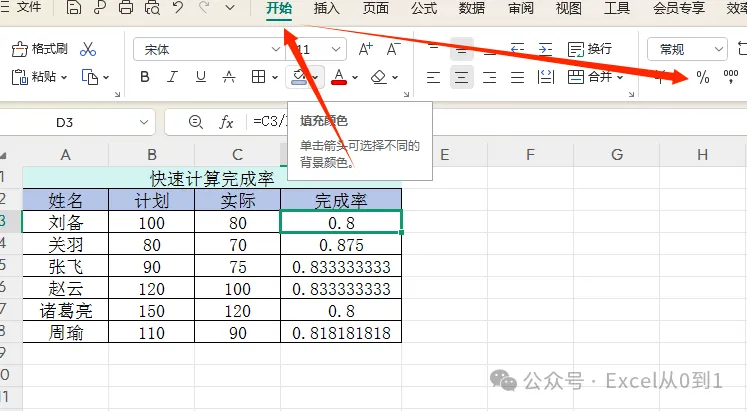Open the Name Box dropdown arrow

(x=143, y=122)
